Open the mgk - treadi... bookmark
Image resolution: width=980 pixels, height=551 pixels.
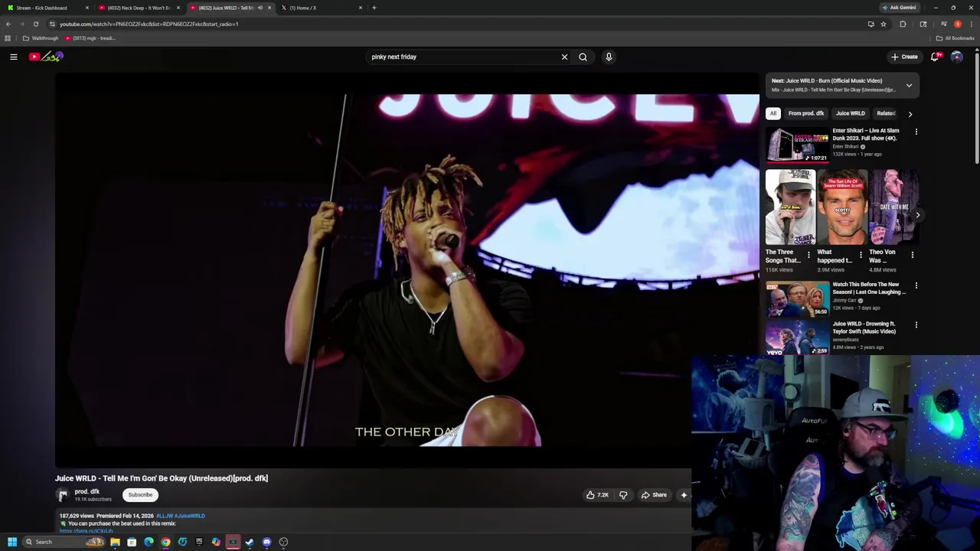[91, 38]
